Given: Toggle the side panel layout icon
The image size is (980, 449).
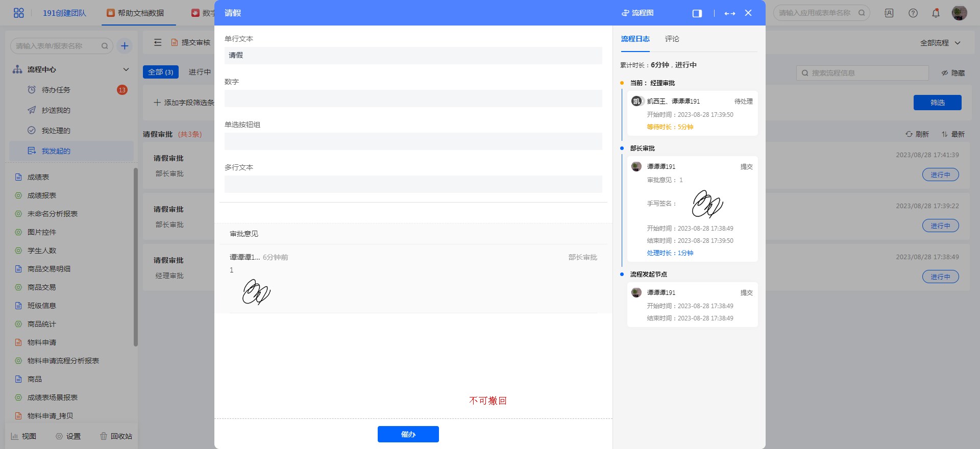Looking at the screenshot, I should tap(697, 13).
